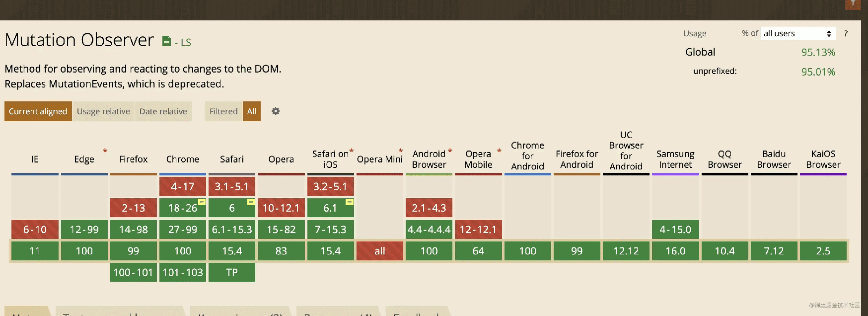The image size is (868, 316).
Task: Click the asterisk next to Opera Mini
Action: click(x=400, y=151)
